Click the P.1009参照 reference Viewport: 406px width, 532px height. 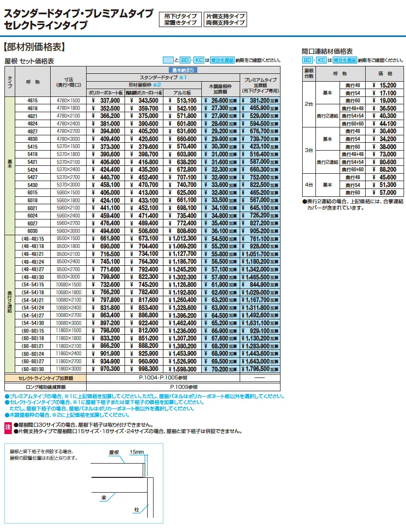coord(184,387)
